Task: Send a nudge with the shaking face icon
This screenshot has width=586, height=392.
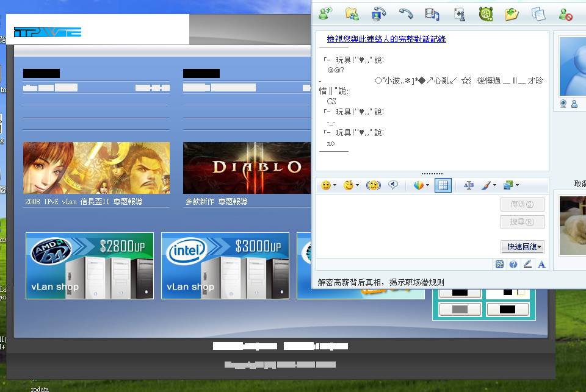Action: click(x=373, y=185)
